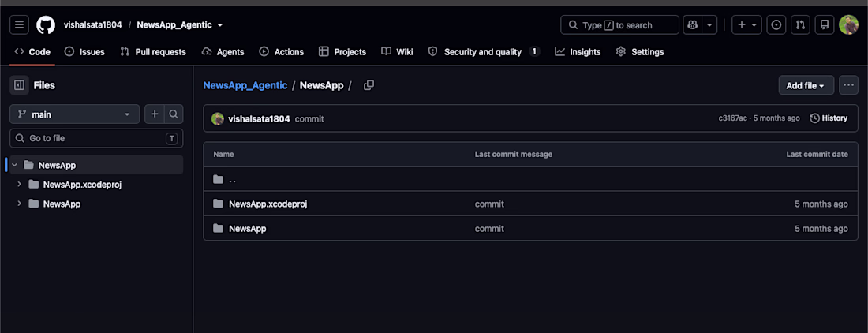This screenshot has width=868, height=333.
Task: Open the hamburger navigation menu
Action: pos(19,25)
